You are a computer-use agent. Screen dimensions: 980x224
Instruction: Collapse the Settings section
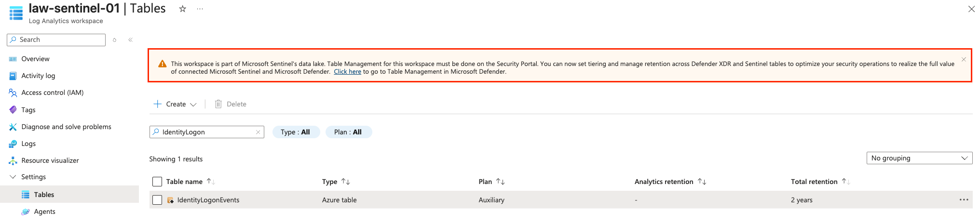[x=13, y=177]
